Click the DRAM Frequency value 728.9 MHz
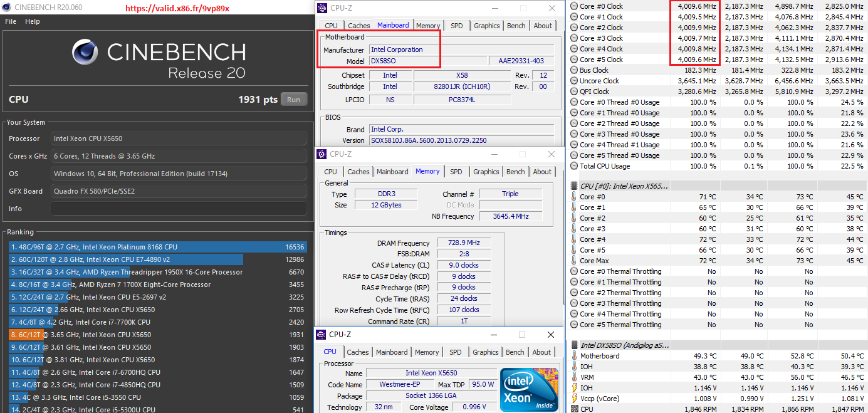This screenshot has width=868, height=413. tap(464, 243)
